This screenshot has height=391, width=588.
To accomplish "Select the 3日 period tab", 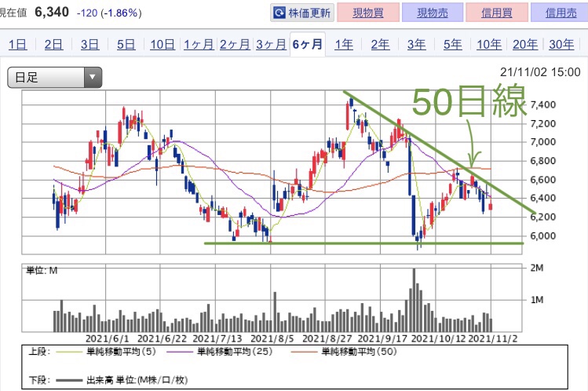I will point(90,45).
